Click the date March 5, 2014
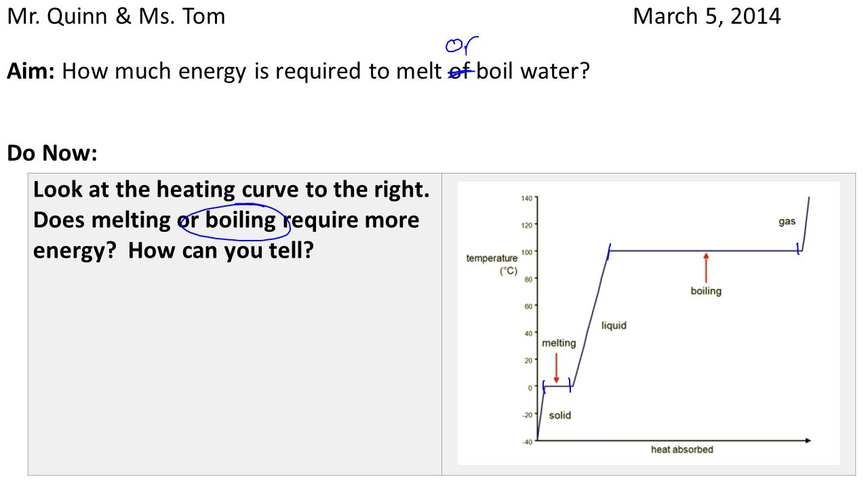This screenshot has width=868, height=488. (x=707, y=16)
